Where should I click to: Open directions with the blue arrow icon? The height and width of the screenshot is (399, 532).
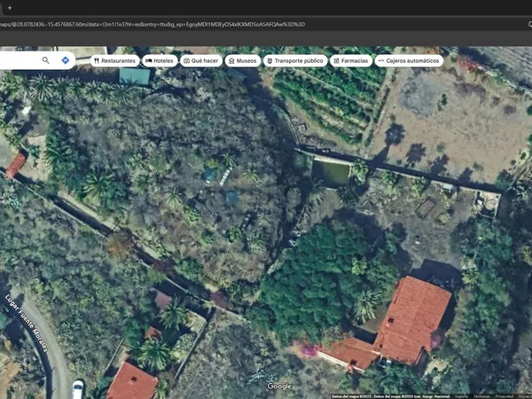click(x=65, y=60)
